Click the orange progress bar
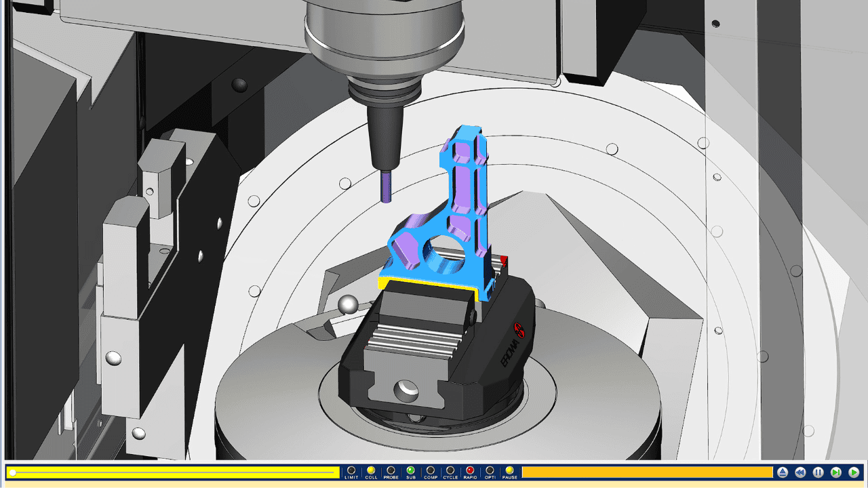This screenshot has height=488, width=868. [647, 472]
